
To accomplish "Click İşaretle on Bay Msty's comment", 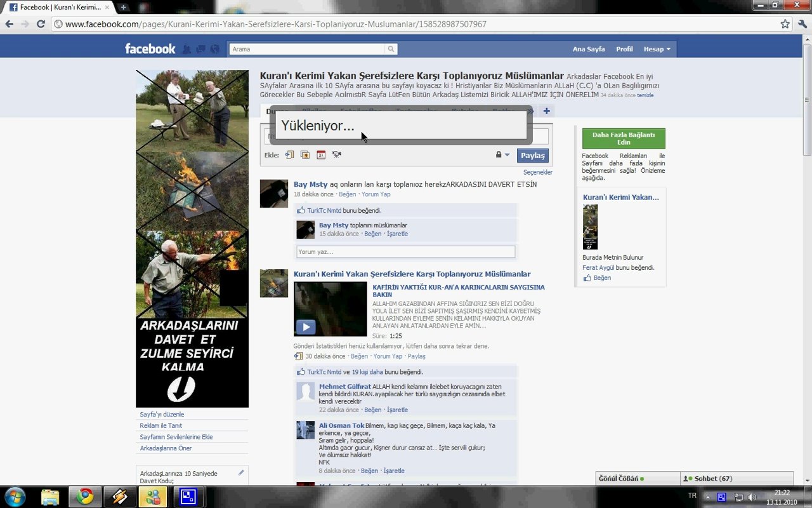I will [397, 234].
